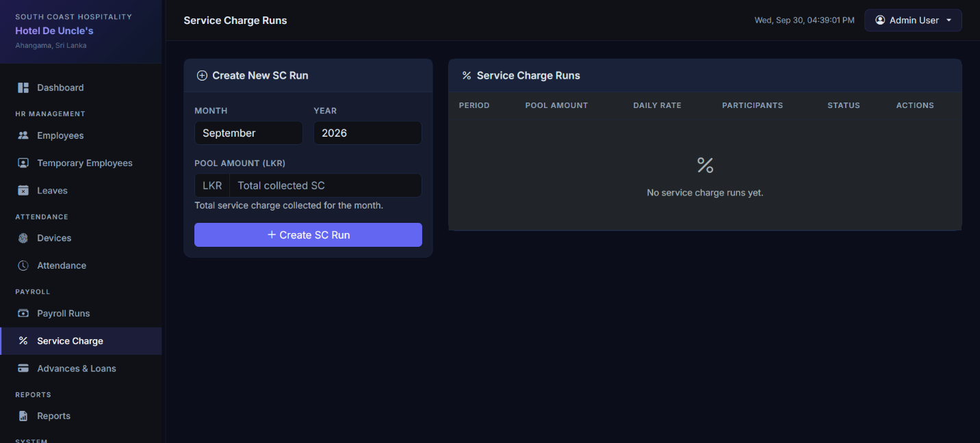This screenshot has width=980, height=443.
Task: Click the 'No service charge runs yet.' message
Action: pos(705,193)
